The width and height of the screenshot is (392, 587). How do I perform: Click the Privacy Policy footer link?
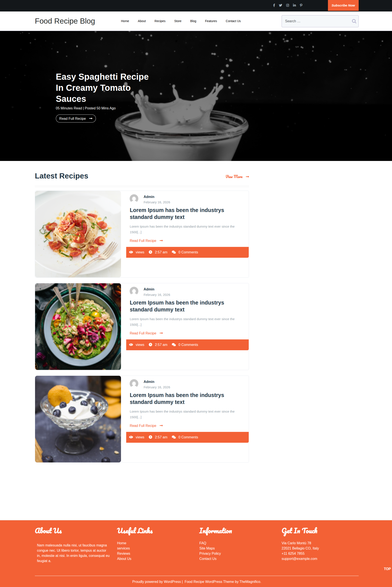[x=210, y=553]
